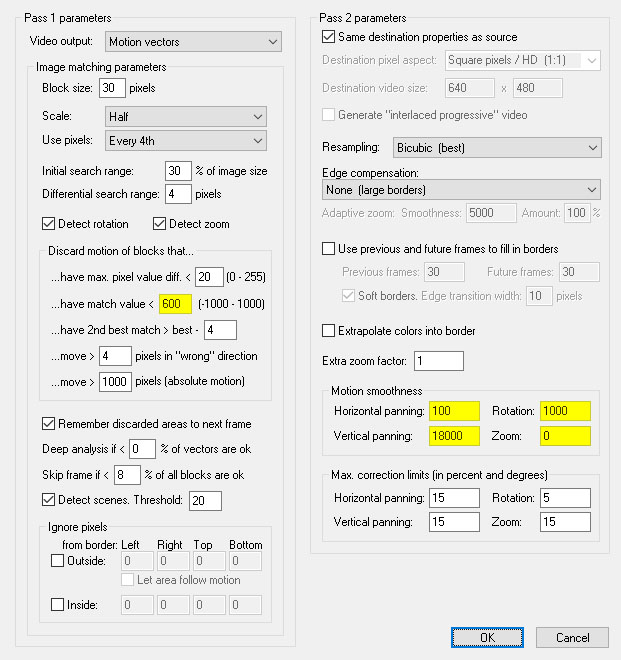The height and width of the screenshot is (660, 621).
Task: Uncheck Same destination properties as source
Action: coord(329,37)
